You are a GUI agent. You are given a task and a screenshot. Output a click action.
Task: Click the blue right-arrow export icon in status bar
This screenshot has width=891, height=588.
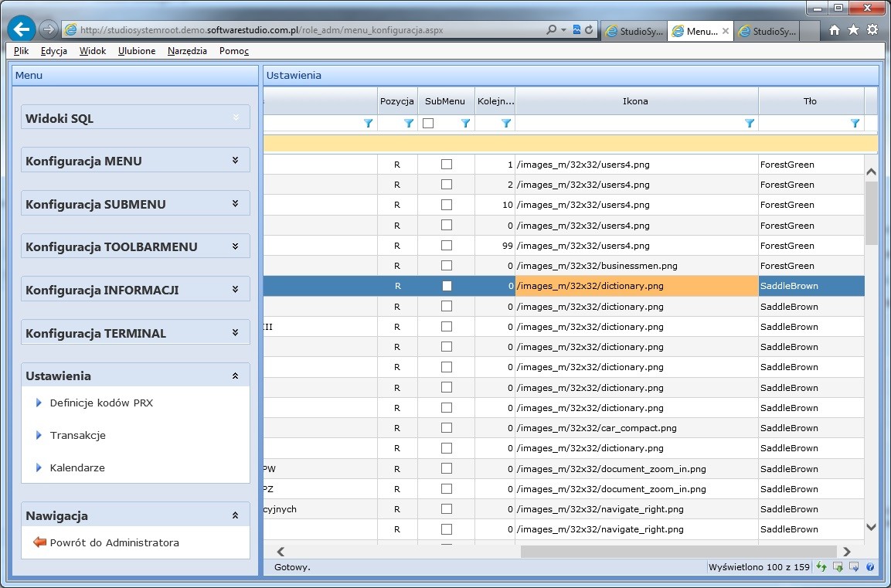(x=853, y=566)
